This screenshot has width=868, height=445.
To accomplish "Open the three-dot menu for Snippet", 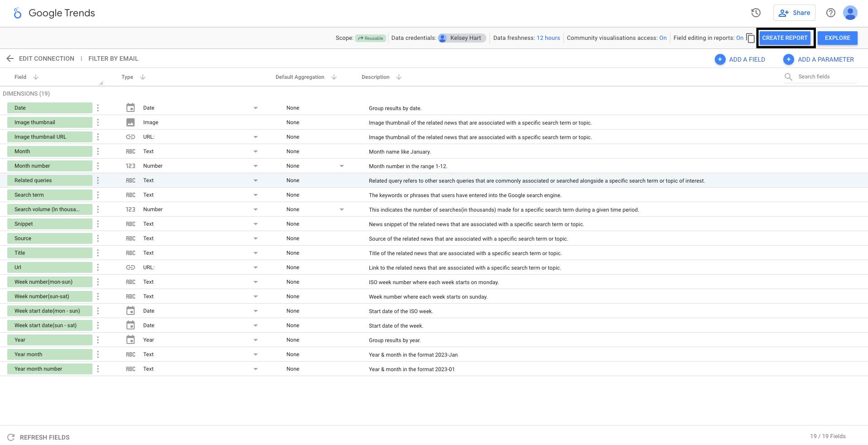I will click(98, 224).
